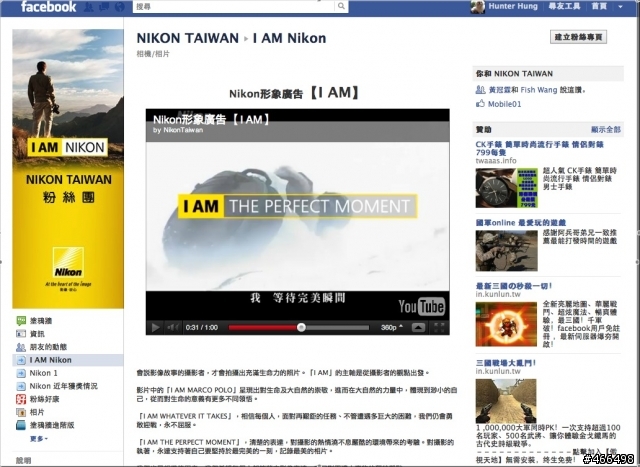Viewport: 640px width, 467px height.
Task: Open the 相片 photos tab
Action: (x=37, y=412)
